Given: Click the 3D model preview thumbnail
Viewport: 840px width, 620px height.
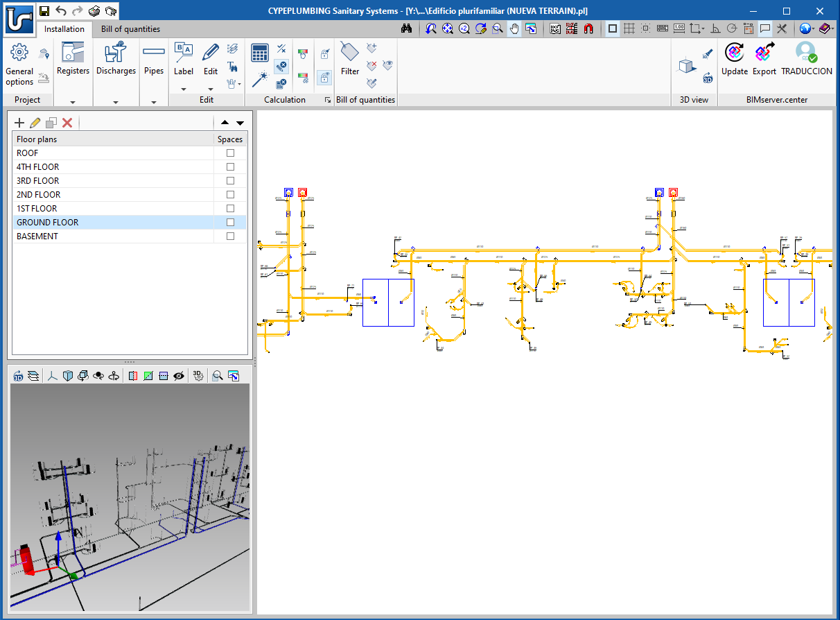Looking at the screenshot, I should [x=130, y=497].
